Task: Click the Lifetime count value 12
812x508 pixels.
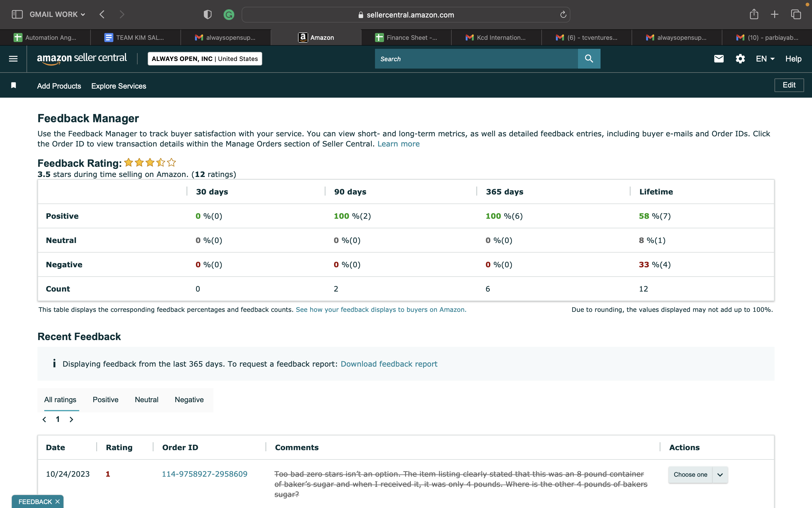Action: 643,289
